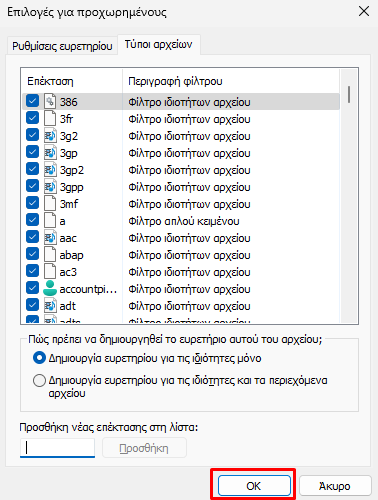
Task: Select the 'accountpi...' extension name
Action: pos(88,289)
